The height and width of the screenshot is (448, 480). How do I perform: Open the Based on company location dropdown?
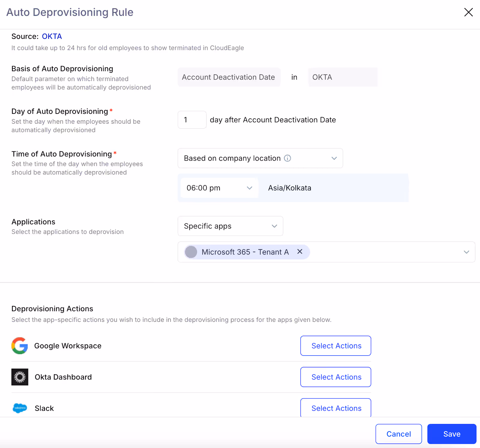pos(260,158)
